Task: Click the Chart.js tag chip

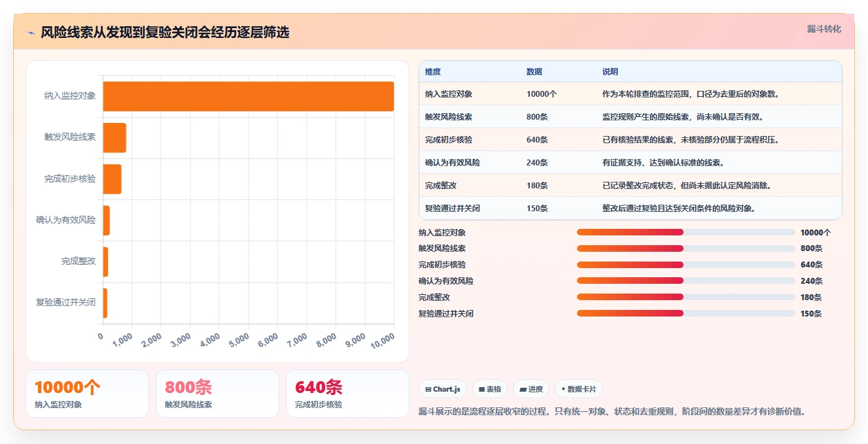Action: click(443, 389)
